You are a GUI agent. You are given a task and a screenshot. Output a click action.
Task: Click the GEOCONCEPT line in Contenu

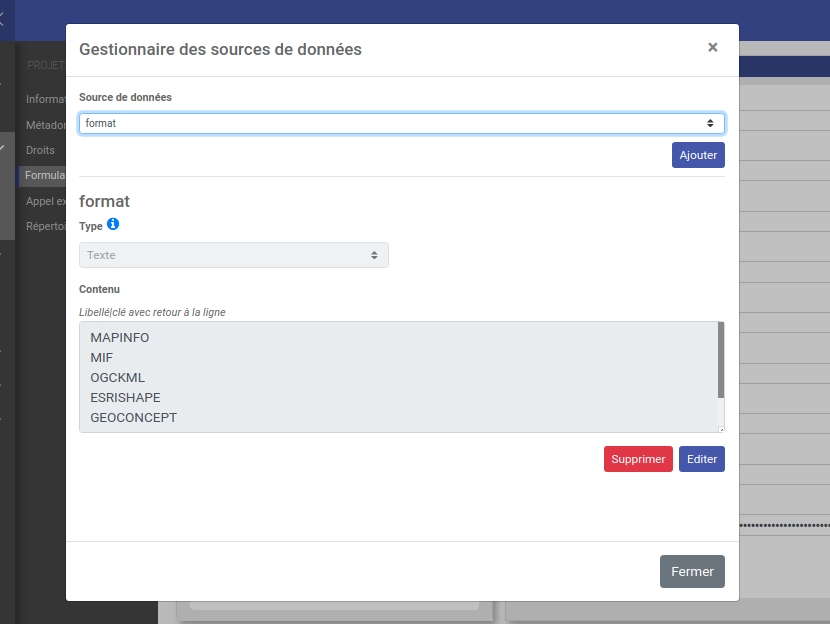[133, 418]
